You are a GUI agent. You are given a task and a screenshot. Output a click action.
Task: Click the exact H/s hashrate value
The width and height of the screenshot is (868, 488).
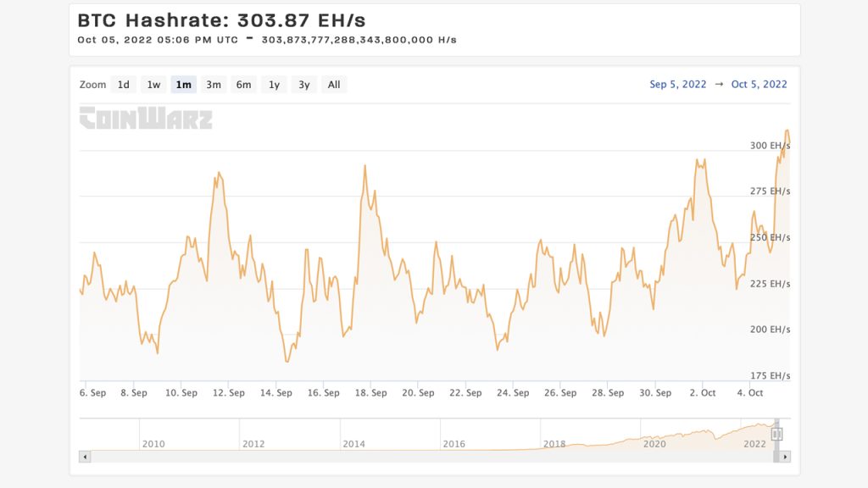coord(359,40)
